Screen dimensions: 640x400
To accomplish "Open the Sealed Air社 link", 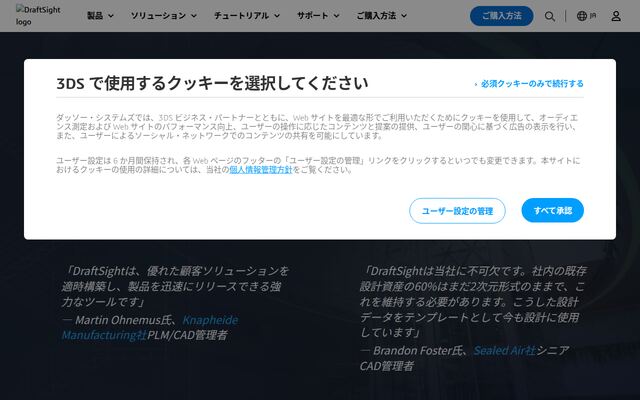I will 504,350.
